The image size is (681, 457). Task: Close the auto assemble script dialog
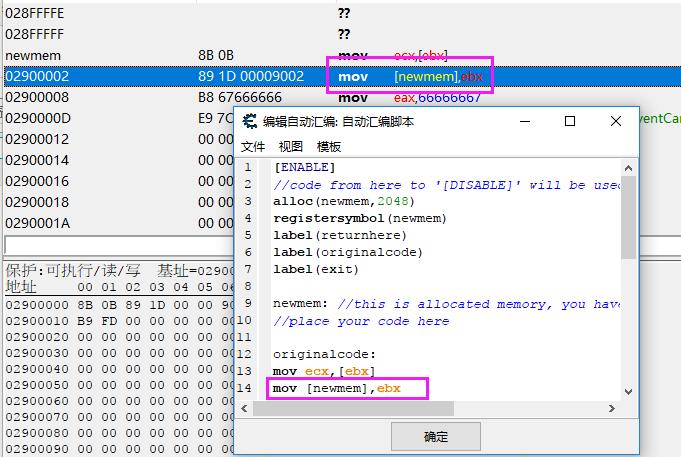pos(616,122)
